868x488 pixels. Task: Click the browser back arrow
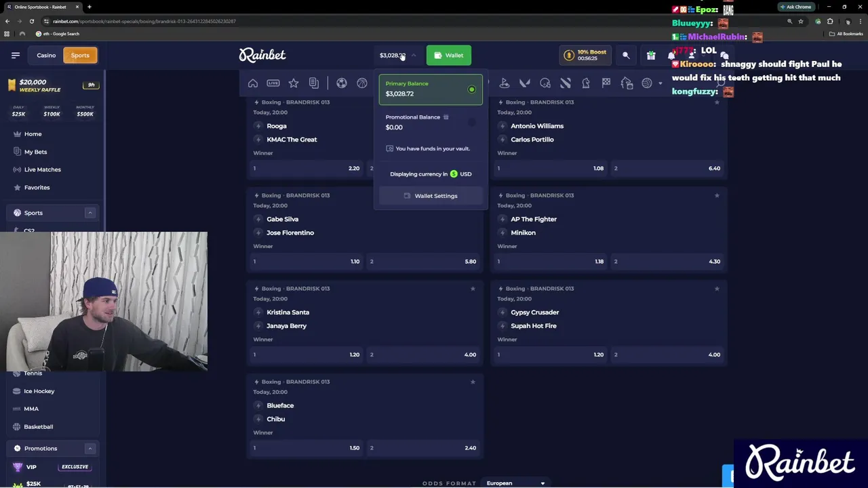tap(7, 21)
